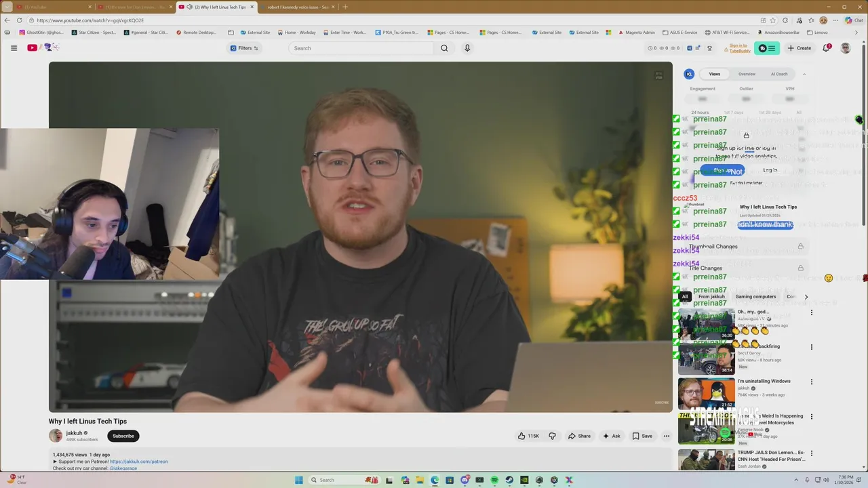Save the video to a playlist
Viewport: 868px width, 488px height.
point(642,436)
